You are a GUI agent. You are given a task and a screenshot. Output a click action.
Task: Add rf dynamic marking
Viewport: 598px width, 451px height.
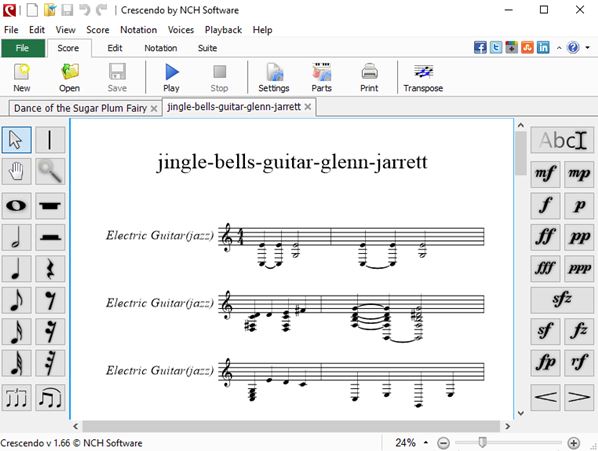coord(579,363)
